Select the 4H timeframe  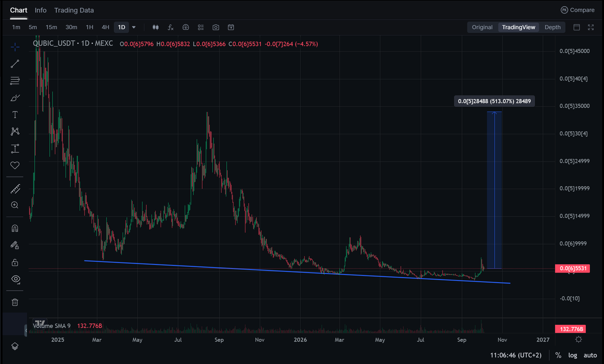[x=105, y=27]
